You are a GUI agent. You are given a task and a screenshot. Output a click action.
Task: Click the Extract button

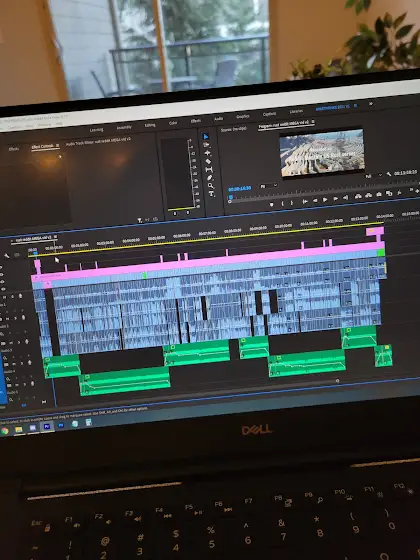pos(368,195)
